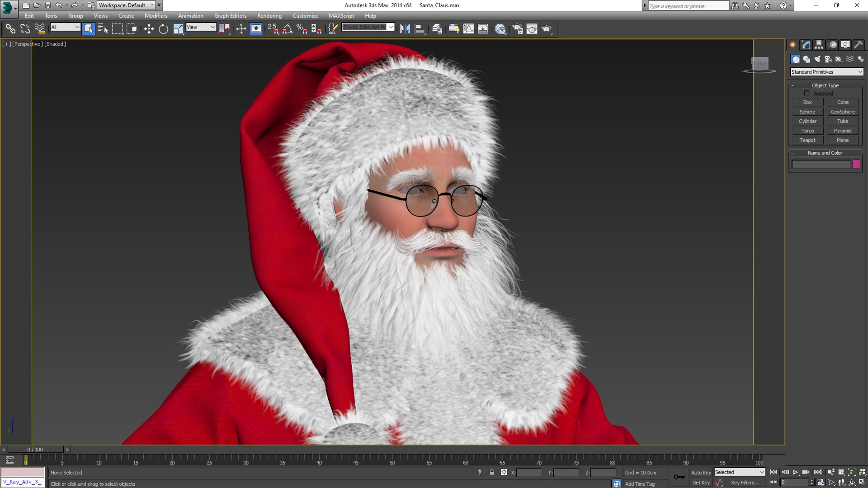Open the Motion command panel tab
Screen dimensions: 868x488
tap(832, 45)
